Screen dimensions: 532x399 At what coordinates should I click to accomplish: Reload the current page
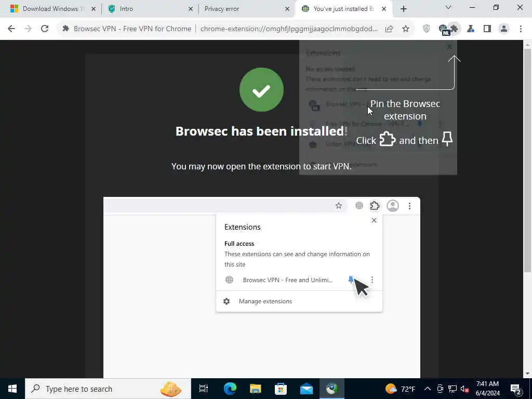click(45, 29)
